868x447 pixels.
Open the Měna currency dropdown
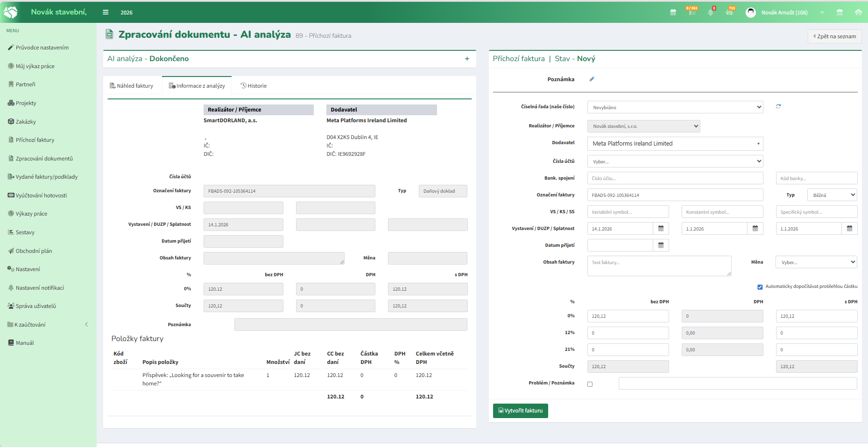click(816, 262)
